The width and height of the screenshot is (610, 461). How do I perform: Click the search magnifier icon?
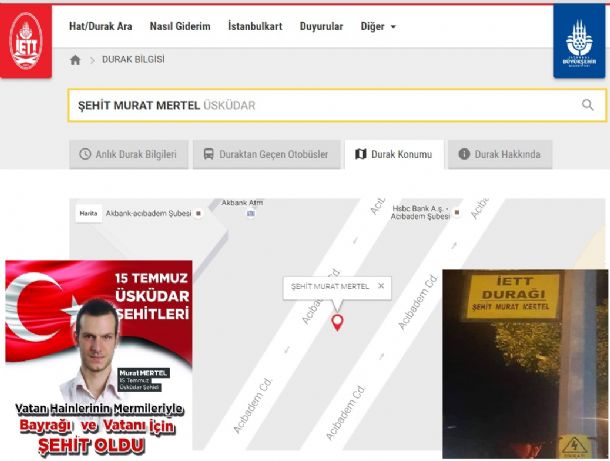coord(587,105)
